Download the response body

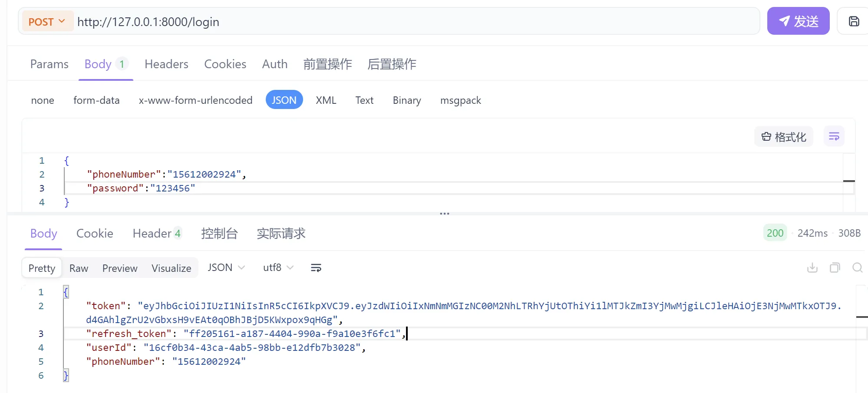coord(812,268)
